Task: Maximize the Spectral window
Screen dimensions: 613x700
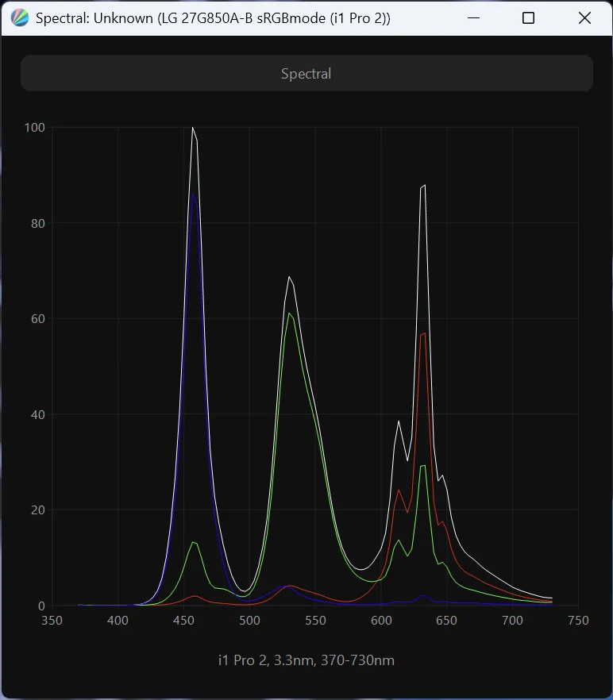Action: pyautogui.click(x=528, y=18)
